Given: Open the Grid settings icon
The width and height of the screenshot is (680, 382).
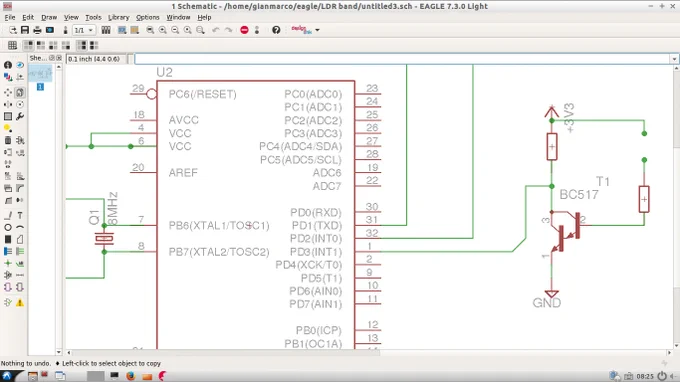Looking at the screenshot, I should point(13,45).
